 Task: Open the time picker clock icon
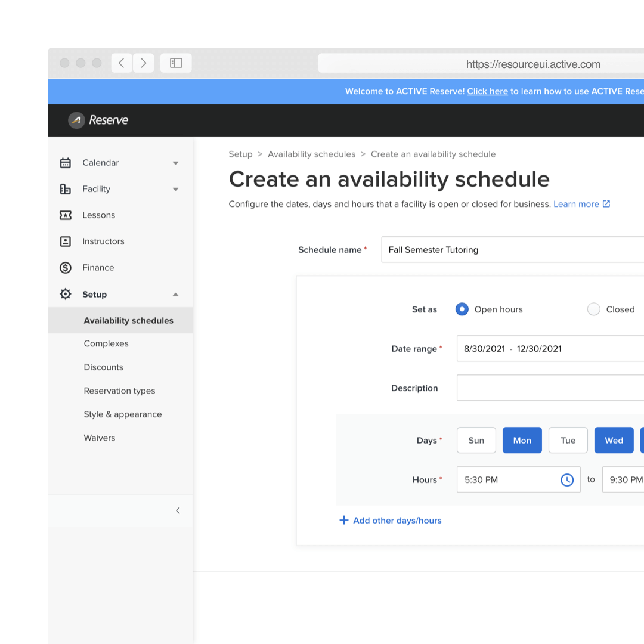[x=567, y=479]
